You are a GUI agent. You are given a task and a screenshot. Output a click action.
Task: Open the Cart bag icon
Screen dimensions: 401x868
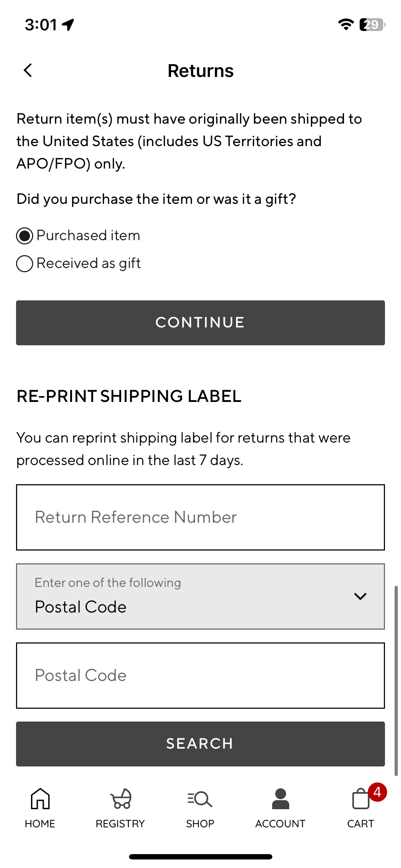360,799
